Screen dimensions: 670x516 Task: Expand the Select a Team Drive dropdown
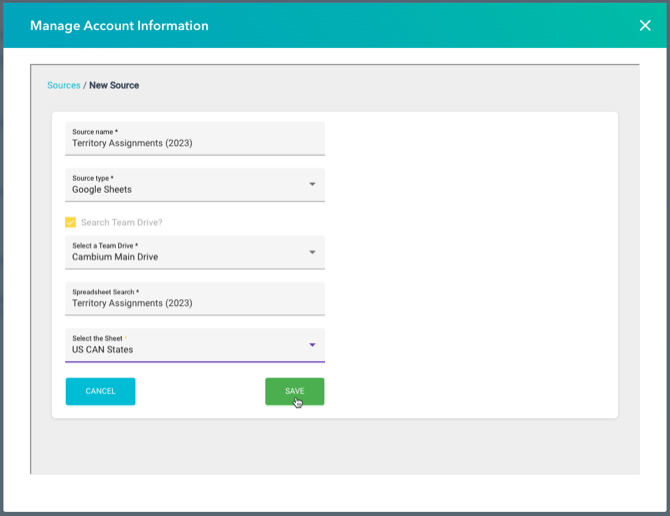tap(195, 252)
